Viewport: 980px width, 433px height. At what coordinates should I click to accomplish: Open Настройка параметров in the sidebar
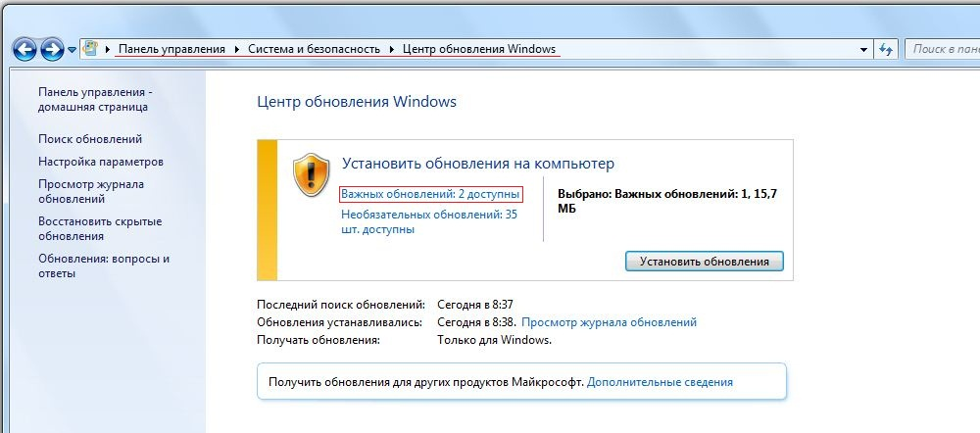pos(101,162)
